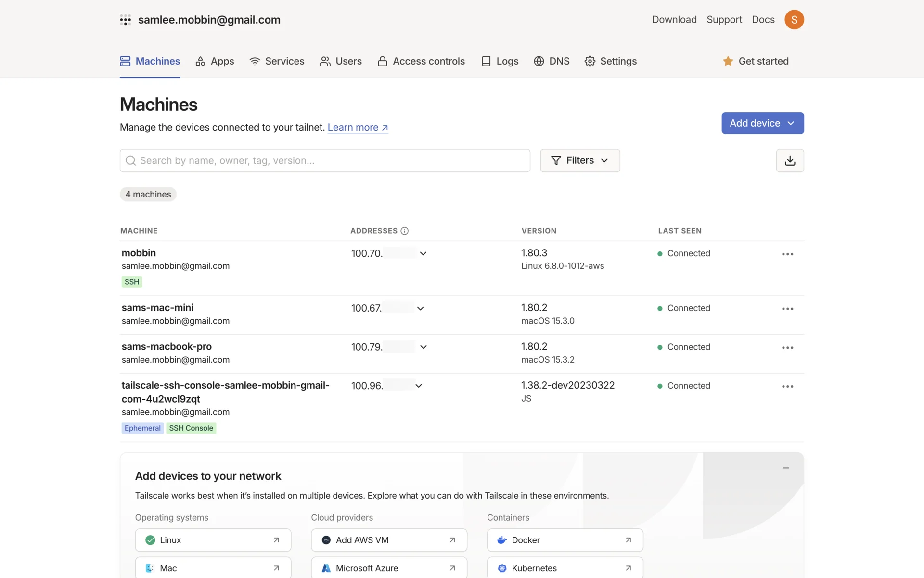The height and width of the screenshot is (578, 924).
Task: Click the machine search field
Action: pyautogui.click(x=325, y=160)
